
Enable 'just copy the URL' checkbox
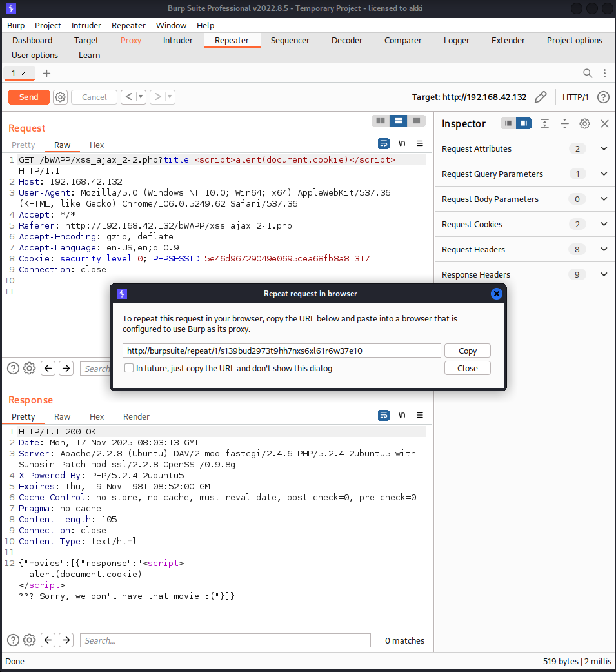click(x=130, y=368)
